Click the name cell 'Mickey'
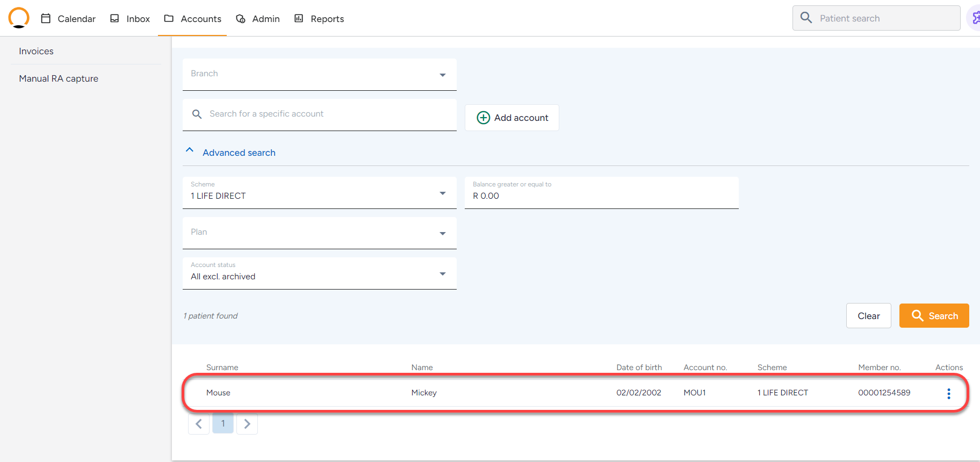 tap(424, 393)
